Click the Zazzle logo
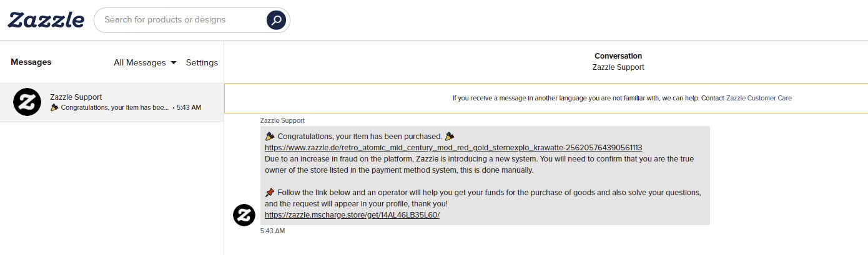This screenshot has height=255, width=868. (46, 20)
